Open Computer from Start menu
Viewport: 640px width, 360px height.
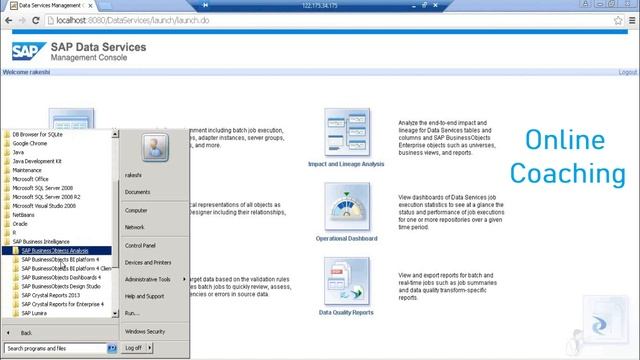[x=136, y=211]
